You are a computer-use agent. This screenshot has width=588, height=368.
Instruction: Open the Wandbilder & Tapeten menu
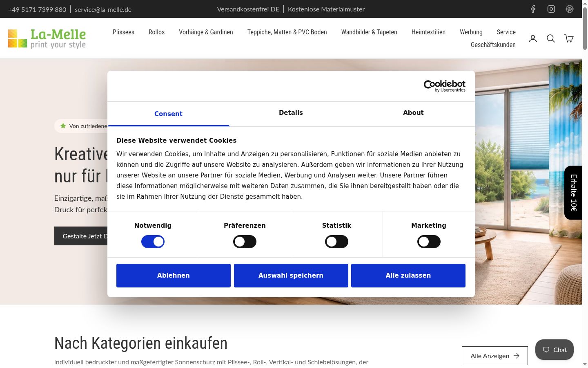[369, 32]
